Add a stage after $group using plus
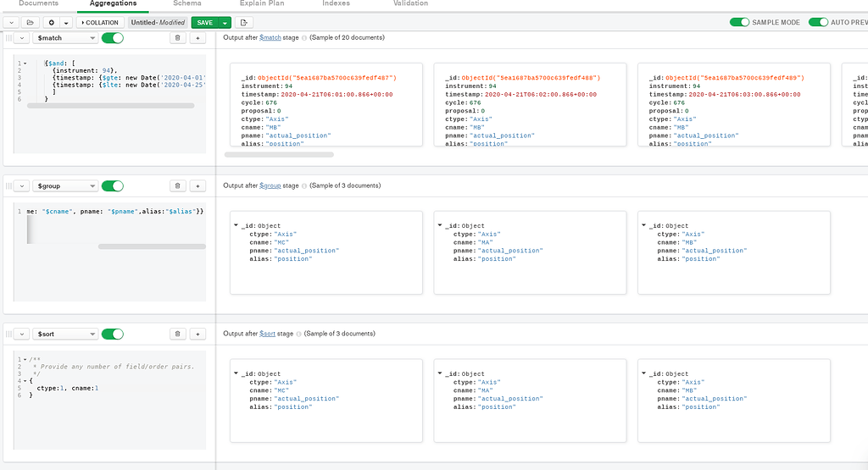This screenshot has height=470, width=868. [x=198, y=185]
